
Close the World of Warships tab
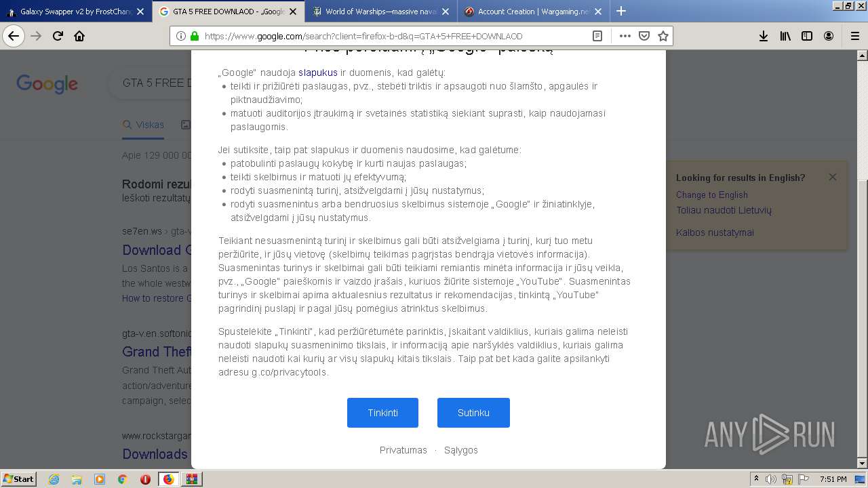446,12
